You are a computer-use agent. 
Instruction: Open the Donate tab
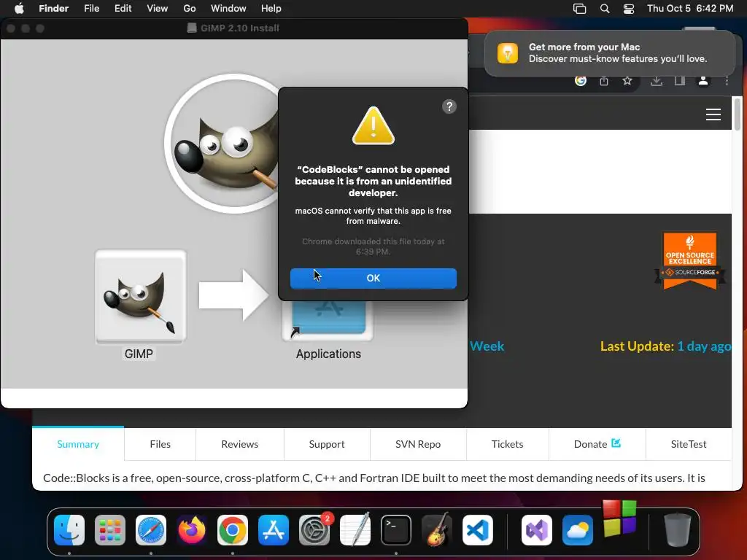pyautogui.click(x=597, y=444)
